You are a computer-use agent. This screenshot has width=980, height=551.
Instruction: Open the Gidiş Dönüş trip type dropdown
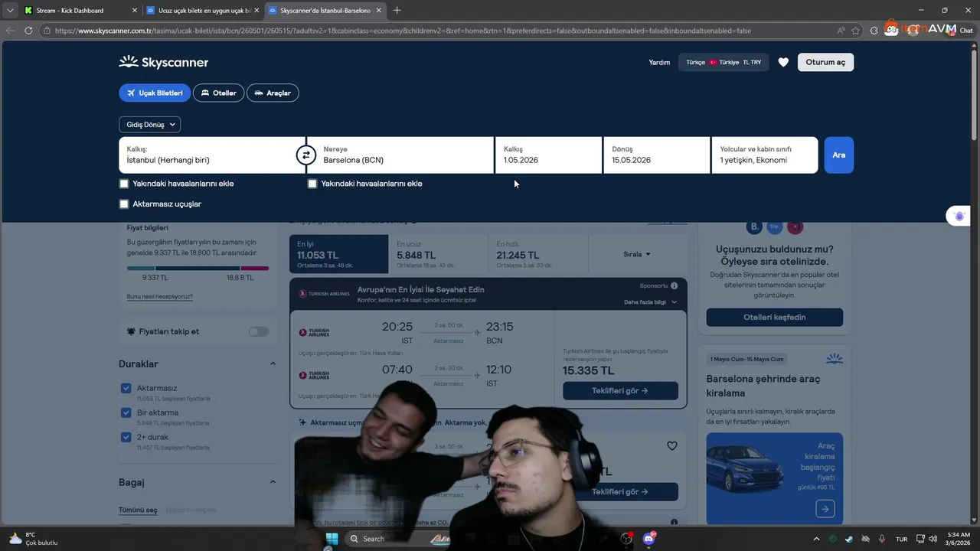(149, 124)
